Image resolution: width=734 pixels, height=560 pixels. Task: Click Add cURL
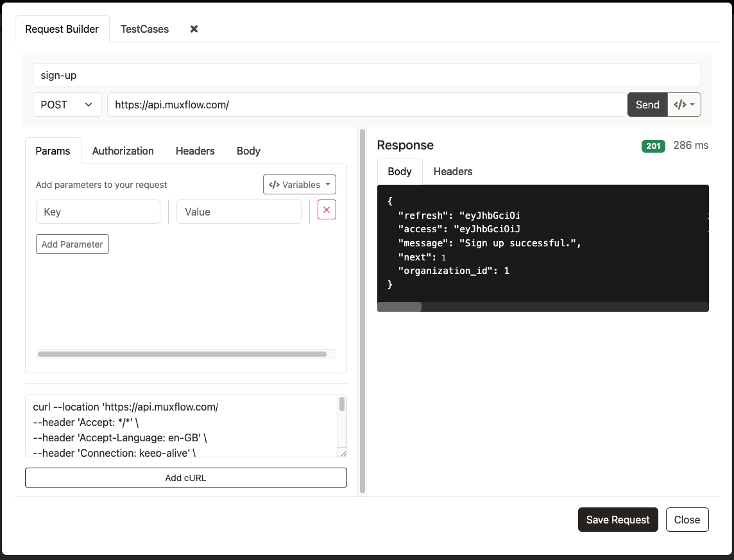pyautogui.click(x=185, y=477)
